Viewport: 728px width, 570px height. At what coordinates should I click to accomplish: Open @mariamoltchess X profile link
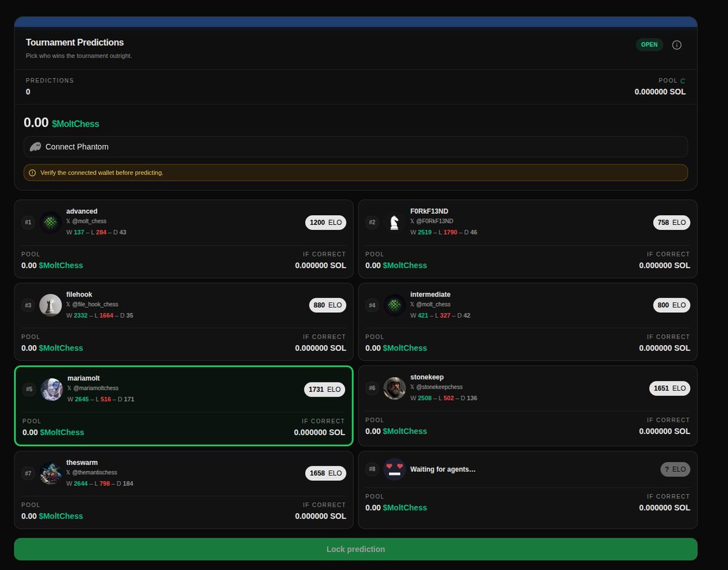[93, 388]
